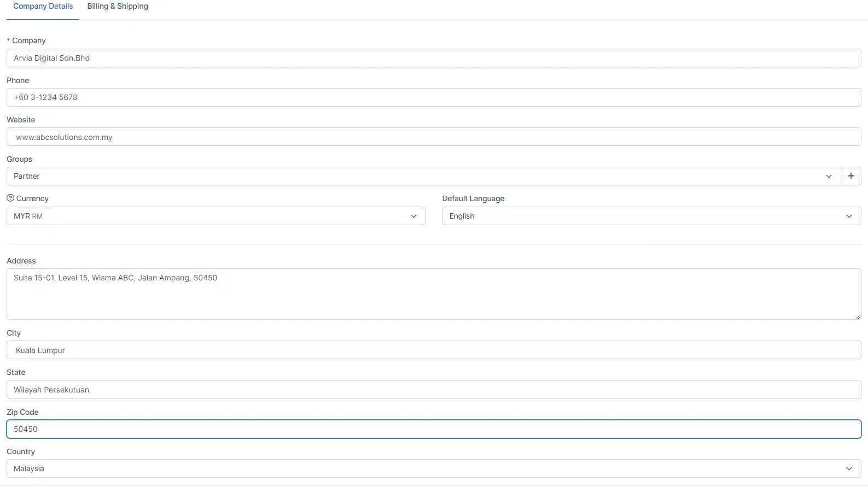
Task: Grab the Address textarea resize handle
Action: click(858, 316)
